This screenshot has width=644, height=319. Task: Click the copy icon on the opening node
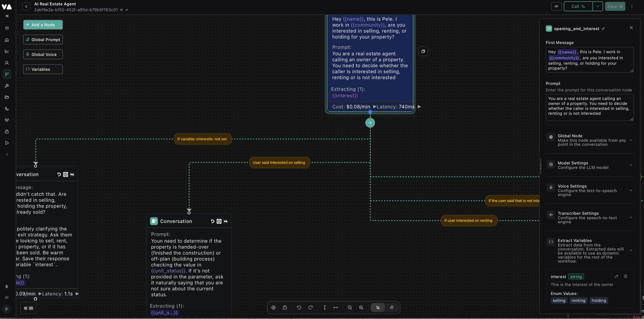[424, 51]
